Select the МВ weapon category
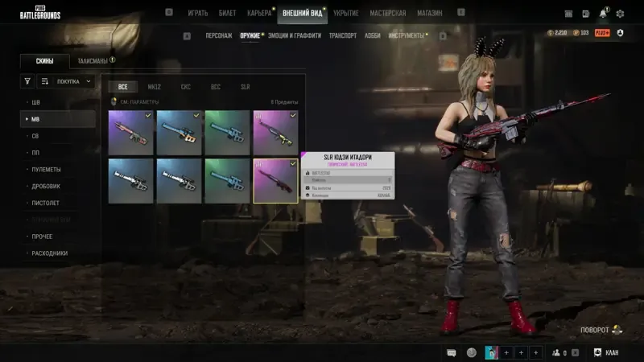 pos(58,119)
